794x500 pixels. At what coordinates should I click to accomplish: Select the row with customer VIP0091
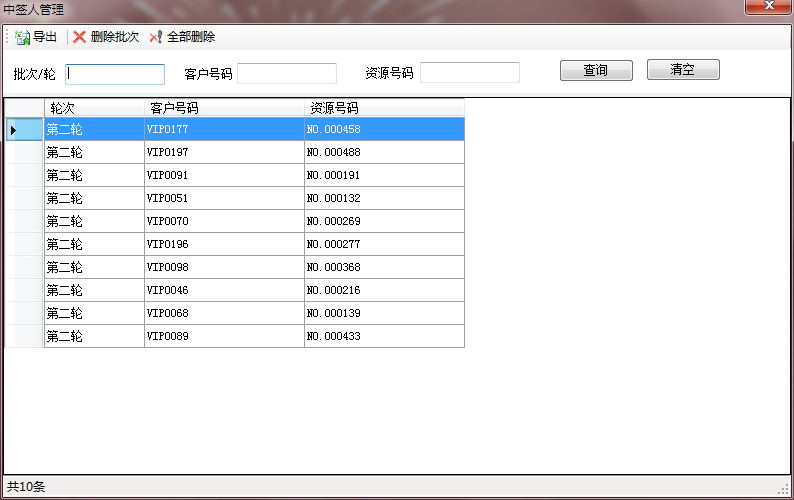(224, 175)
